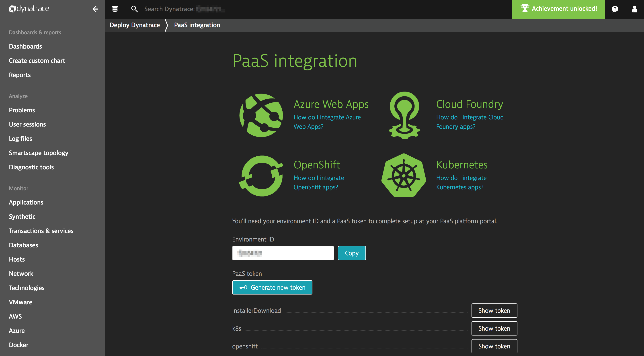Click the Cloud Foundry heading
644x356 pixels.
pos(470,104)
